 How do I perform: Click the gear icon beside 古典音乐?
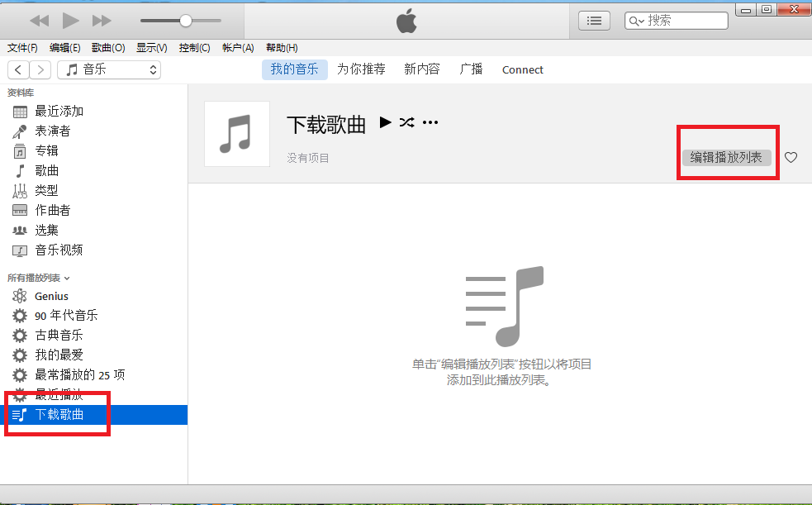(x=20, y=336)
